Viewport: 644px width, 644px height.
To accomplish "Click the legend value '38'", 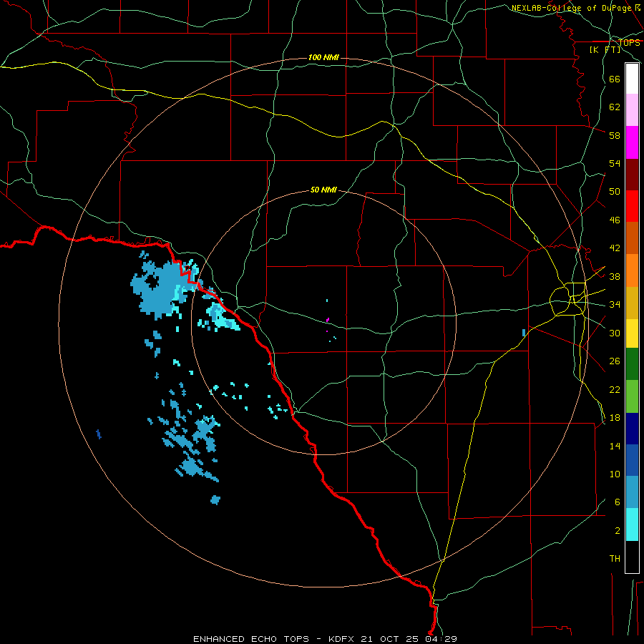I will point(615,276).
